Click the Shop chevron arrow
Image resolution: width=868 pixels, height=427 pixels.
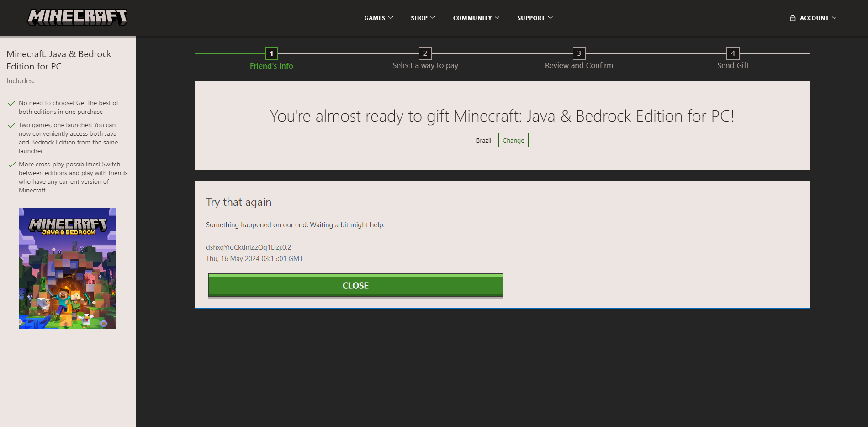(433, 18)
